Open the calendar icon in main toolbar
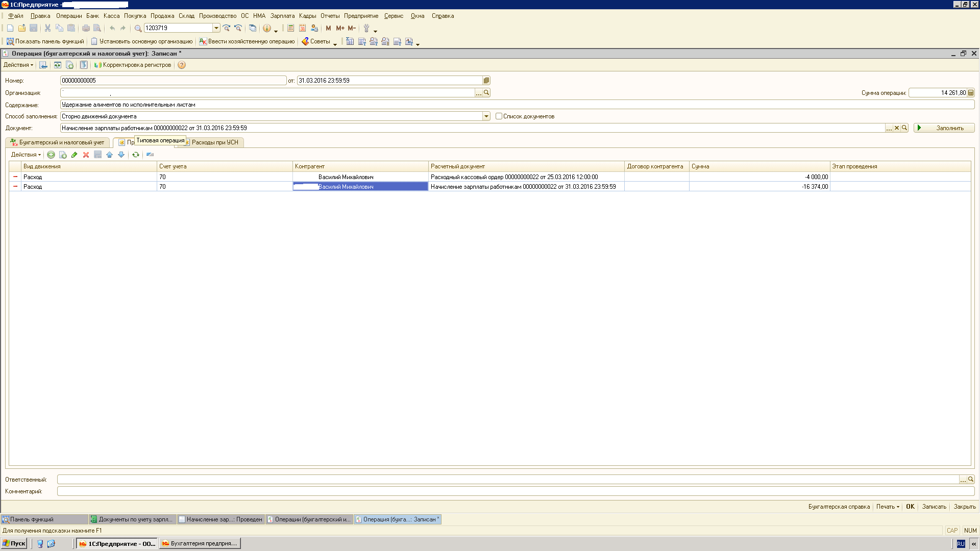 [x=302, y=28]
